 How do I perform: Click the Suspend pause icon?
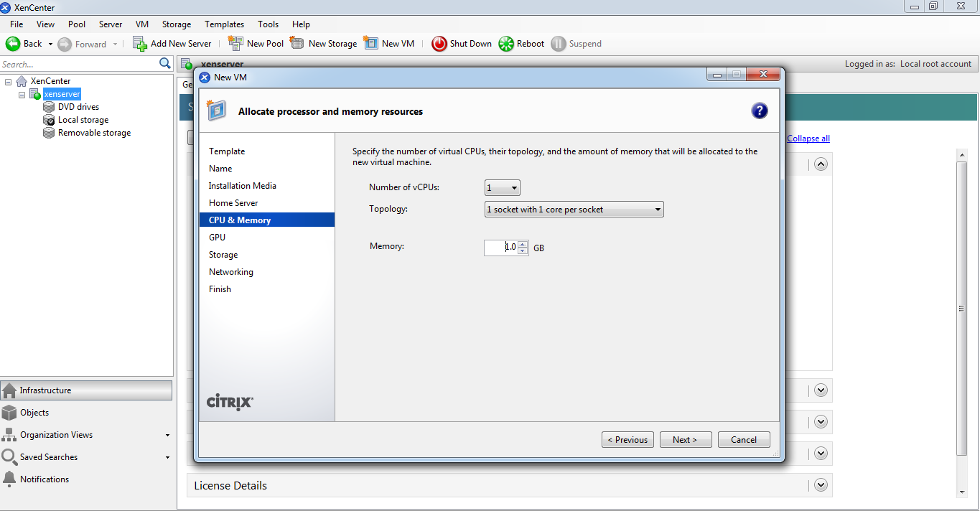(x=559, y=44)
